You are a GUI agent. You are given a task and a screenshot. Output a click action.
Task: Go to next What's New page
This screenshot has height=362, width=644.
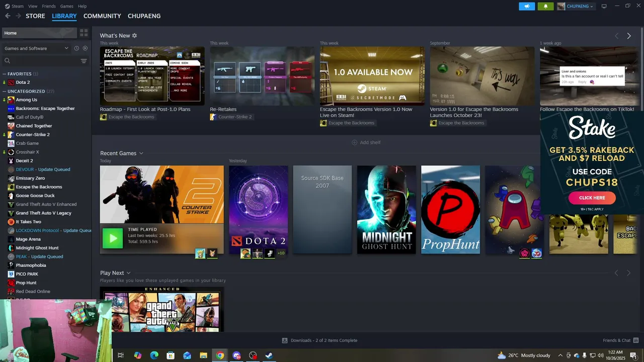click(628, 36)
